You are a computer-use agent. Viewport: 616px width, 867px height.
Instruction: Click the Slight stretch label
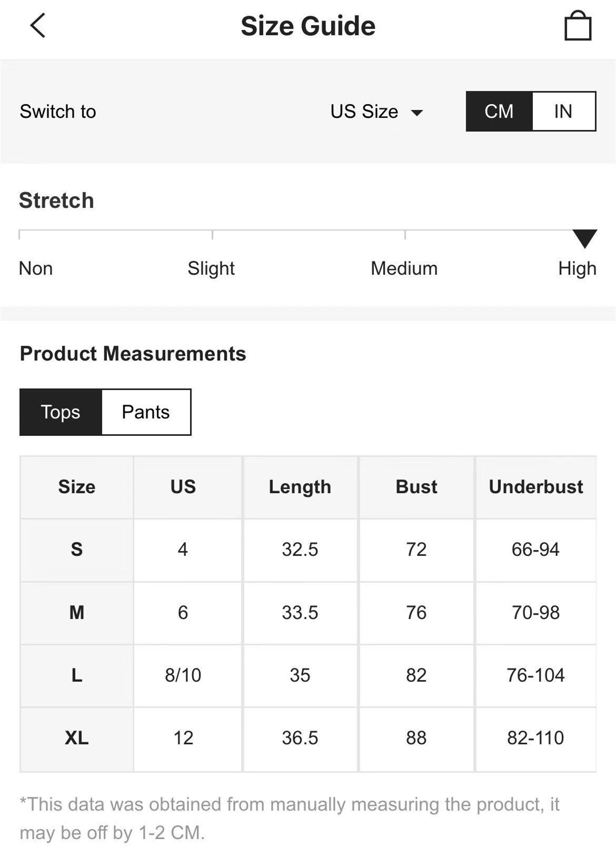coord(211,268)
